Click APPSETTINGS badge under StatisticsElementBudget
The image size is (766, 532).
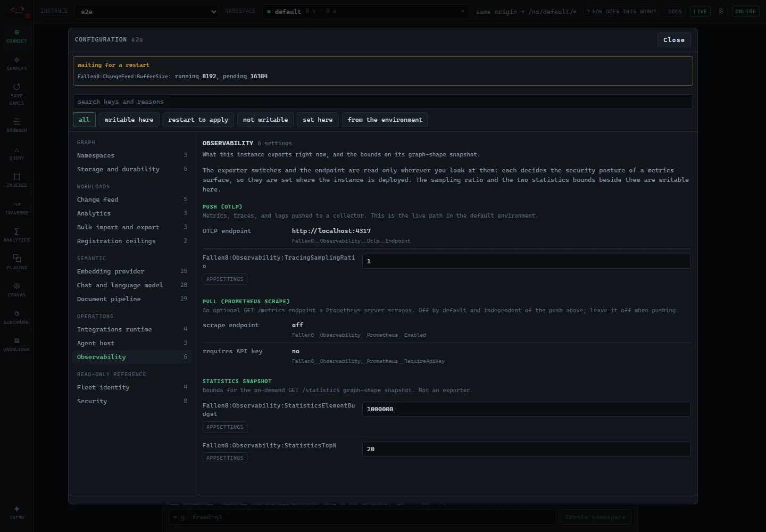(x=225, y=427)
